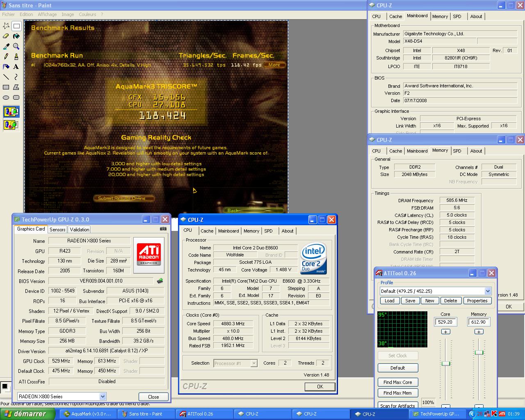Click the ATITool temperature graph
The height and width of the screenshot is (420, 525).
(402, 329)
